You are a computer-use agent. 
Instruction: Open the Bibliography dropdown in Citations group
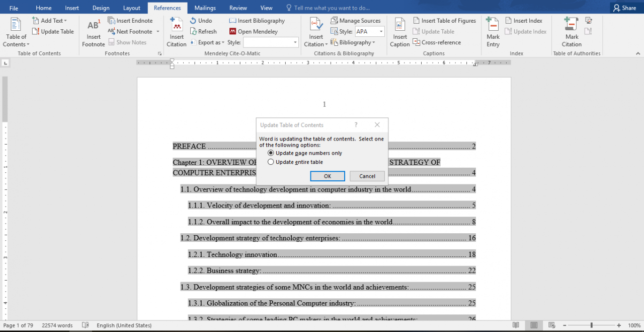point(353,42)
